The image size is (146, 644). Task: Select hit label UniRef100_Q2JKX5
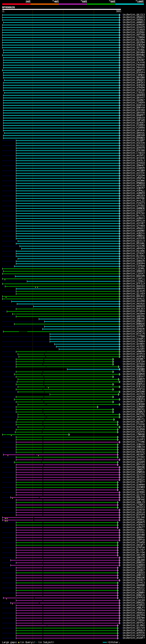pos(134,291)
